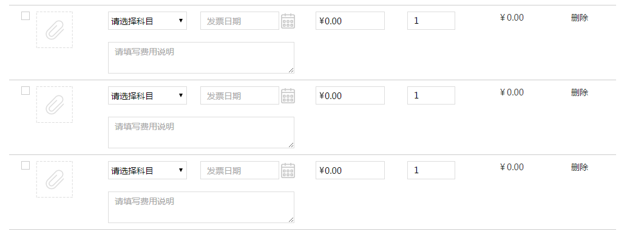Click 删除 link in the third row

pos(580,167)
